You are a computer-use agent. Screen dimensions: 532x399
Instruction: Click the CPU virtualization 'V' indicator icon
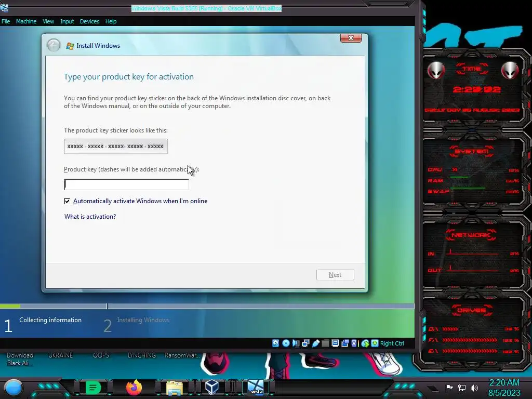[354, 343]
